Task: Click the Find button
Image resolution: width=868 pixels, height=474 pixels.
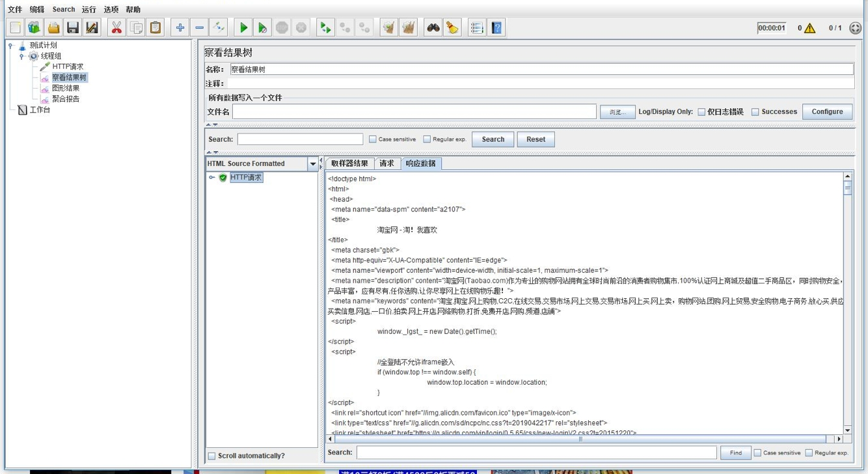Action: click(x=735, y=453)
